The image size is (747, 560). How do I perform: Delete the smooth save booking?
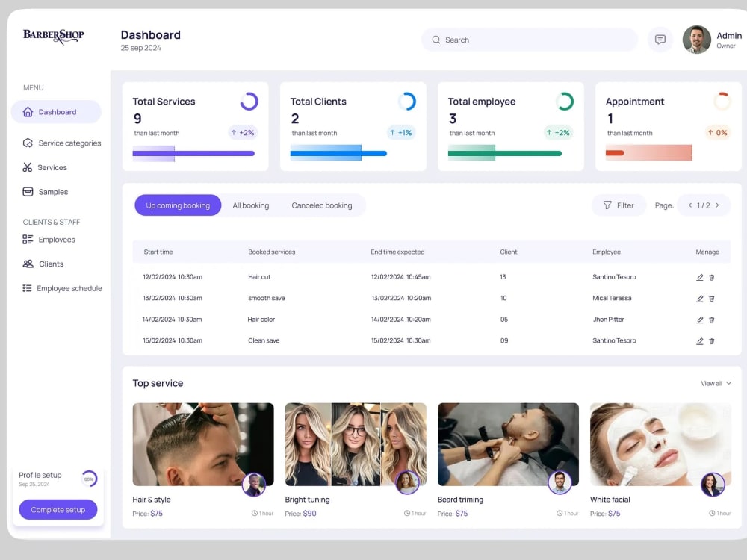712,299
